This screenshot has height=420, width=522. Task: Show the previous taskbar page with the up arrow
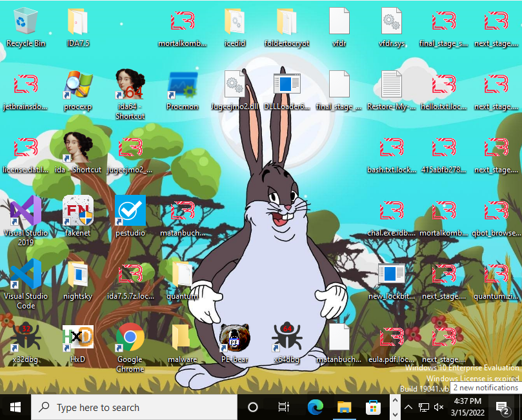coord(395,401)
